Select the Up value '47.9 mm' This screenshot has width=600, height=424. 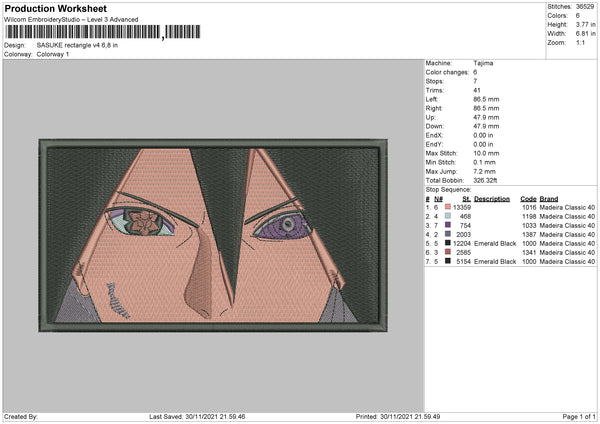(486, 117)
